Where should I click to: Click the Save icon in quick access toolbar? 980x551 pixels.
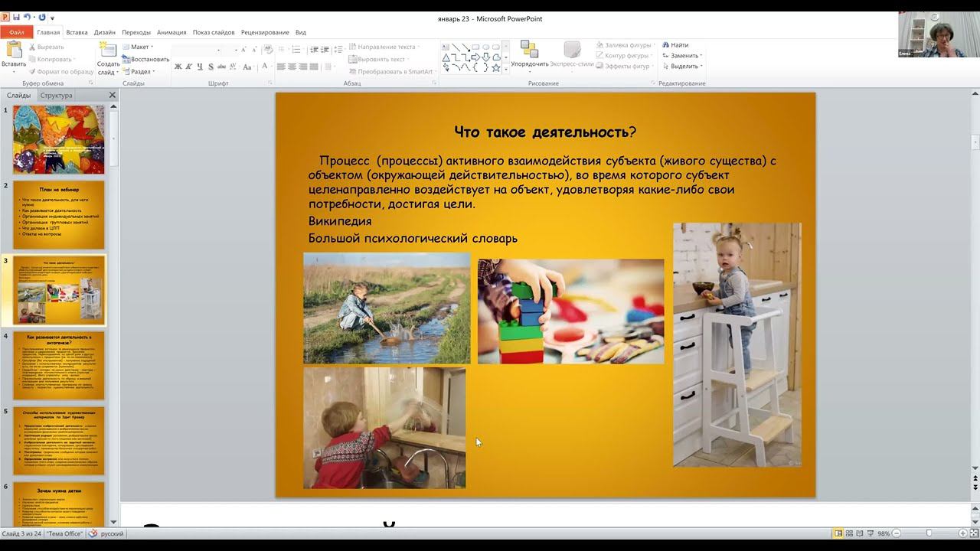pos(16,18)
